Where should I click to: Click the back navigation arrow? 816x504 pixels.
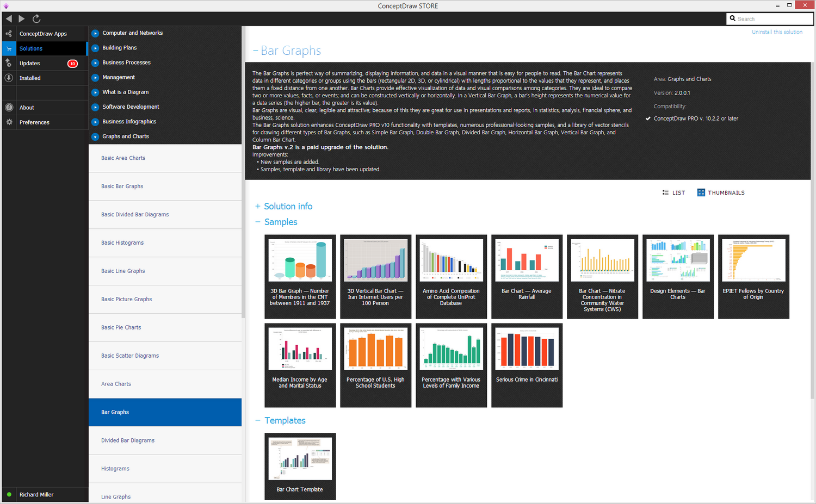(x=9, y=18)
